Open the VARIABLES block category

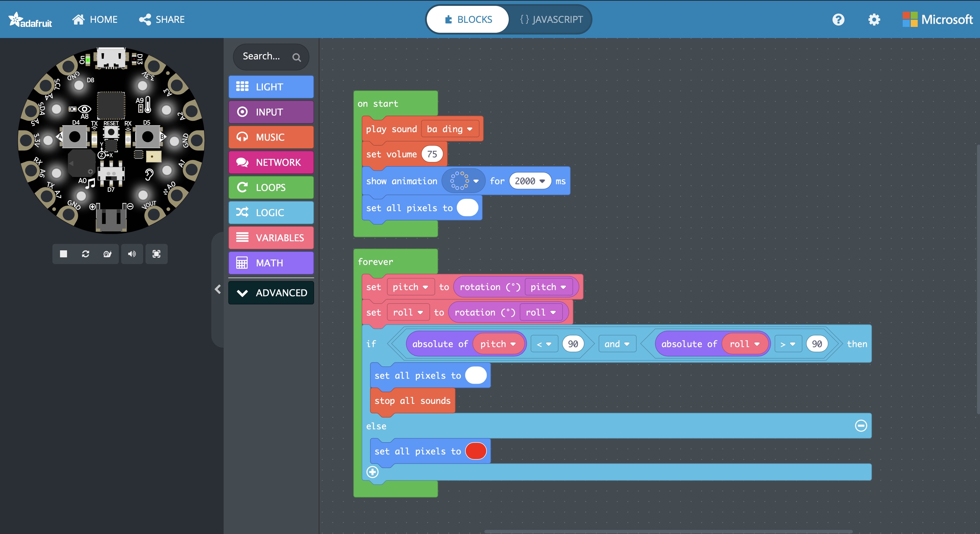271,237
